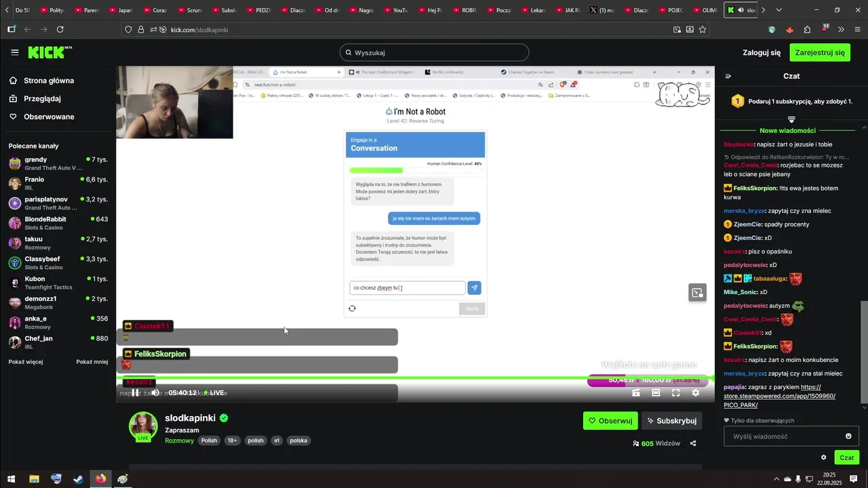Image resolution: width=868 pixels, height=488 pixels.
Task: Expand recommended channels with Pokaż więcej
Action: coord(26,362)
